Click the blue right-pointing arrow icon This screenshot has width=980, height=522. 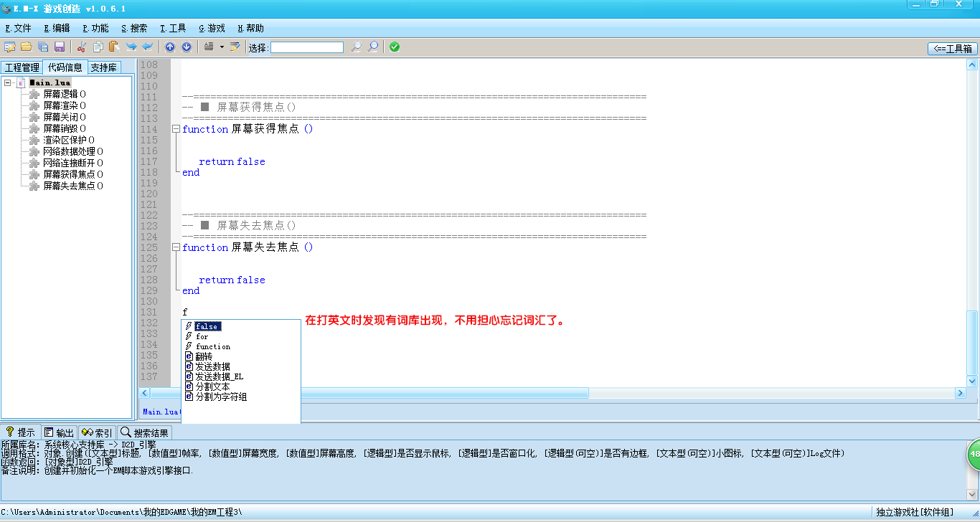(131, 47)
